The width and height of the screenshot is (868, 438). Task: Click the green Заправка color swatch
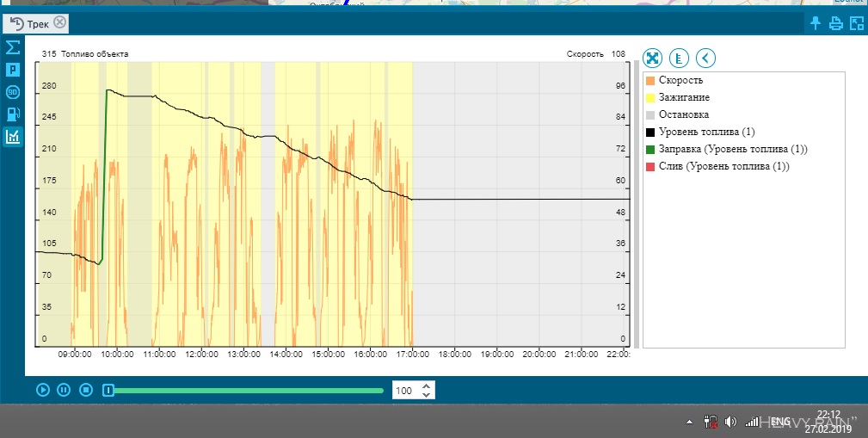click(x=650, y=150)
